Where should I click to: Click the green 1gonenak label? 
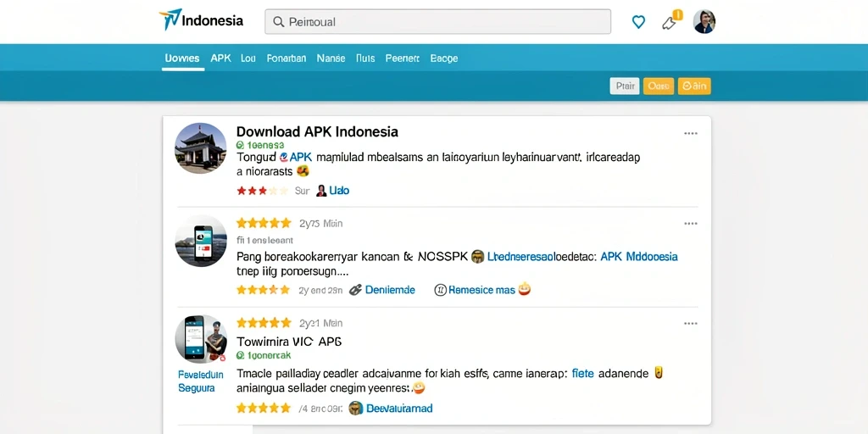point(264,355)
